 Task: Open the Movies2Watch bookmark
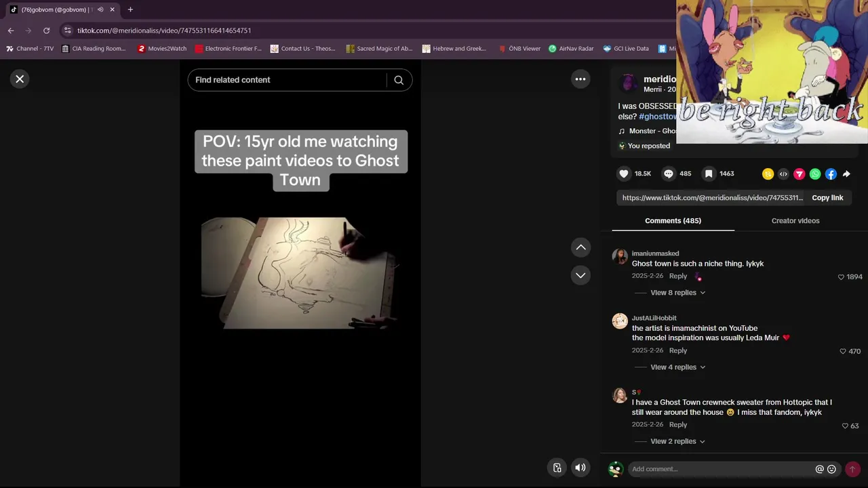162,49
